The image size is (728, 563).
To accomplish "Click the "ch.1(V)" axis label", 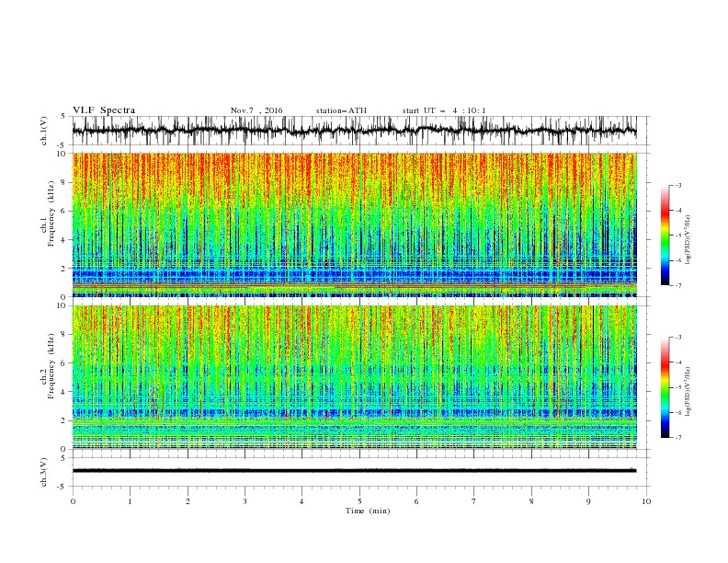I will (44, 131).
